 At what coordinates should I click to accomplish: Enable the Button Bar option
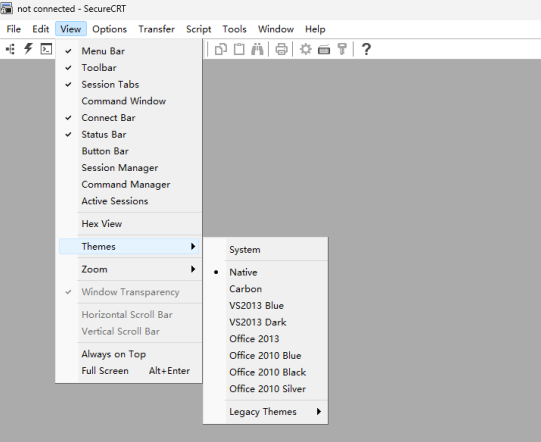pos(128,151)
